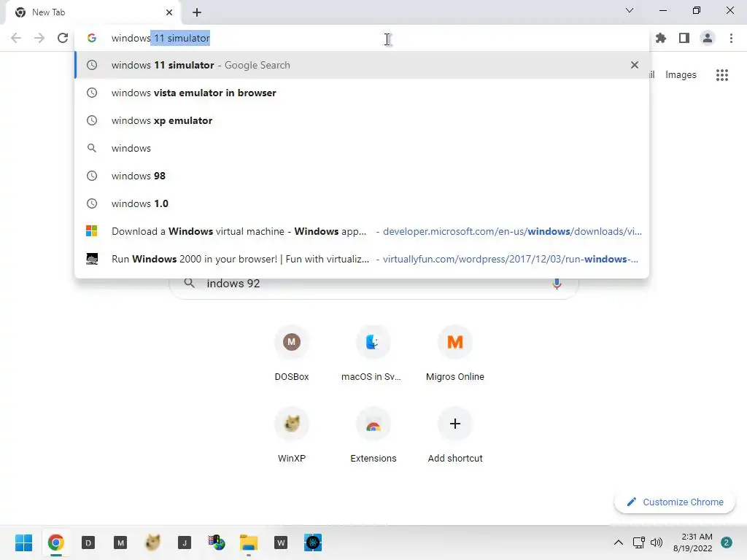Open the Images link
Viewport: 747px width, 560px height.
coord(681,75)
